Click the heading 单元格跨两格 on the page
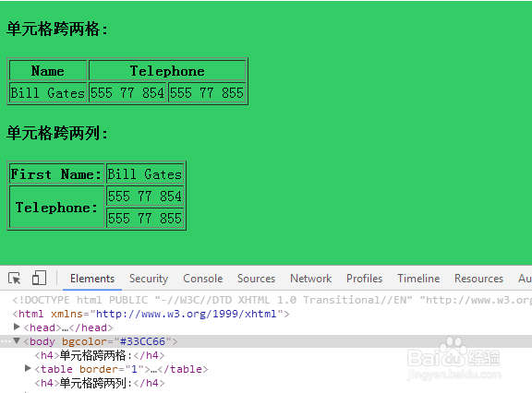532x393 pixels. [57, 29]
